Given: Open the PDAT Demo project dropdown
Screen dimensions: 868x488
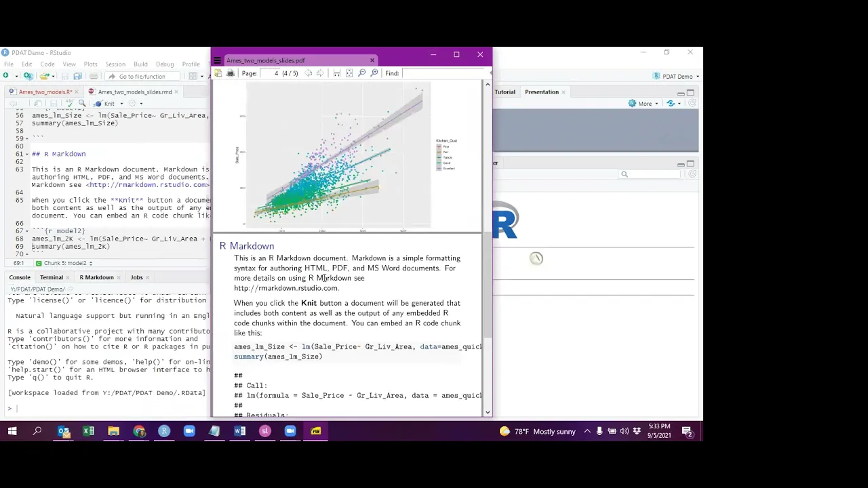Looking at the screenshot, I should pos(677,77).
